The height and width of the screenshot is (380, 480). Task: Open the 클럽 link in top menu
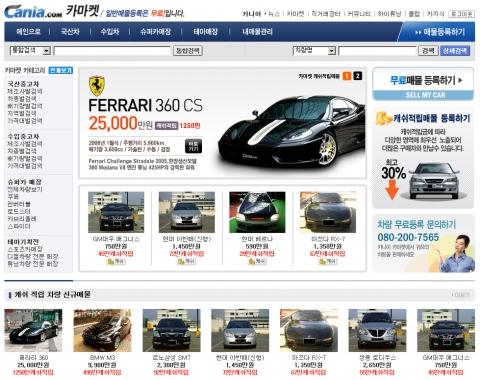414,14
